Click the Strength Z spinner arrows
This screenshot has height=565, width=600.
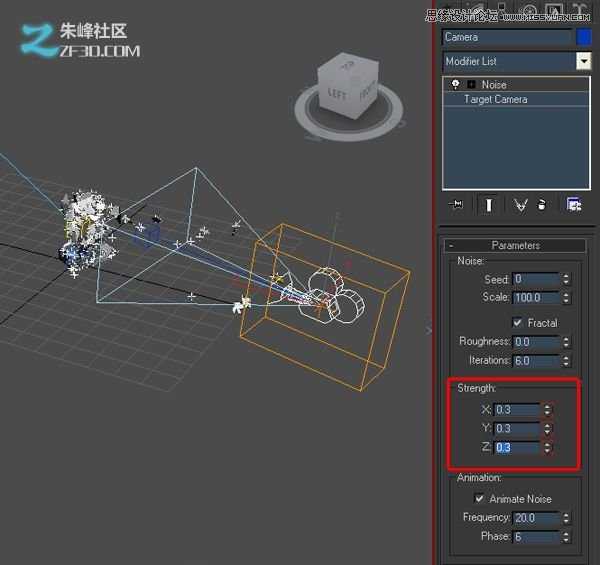[547, 448]
